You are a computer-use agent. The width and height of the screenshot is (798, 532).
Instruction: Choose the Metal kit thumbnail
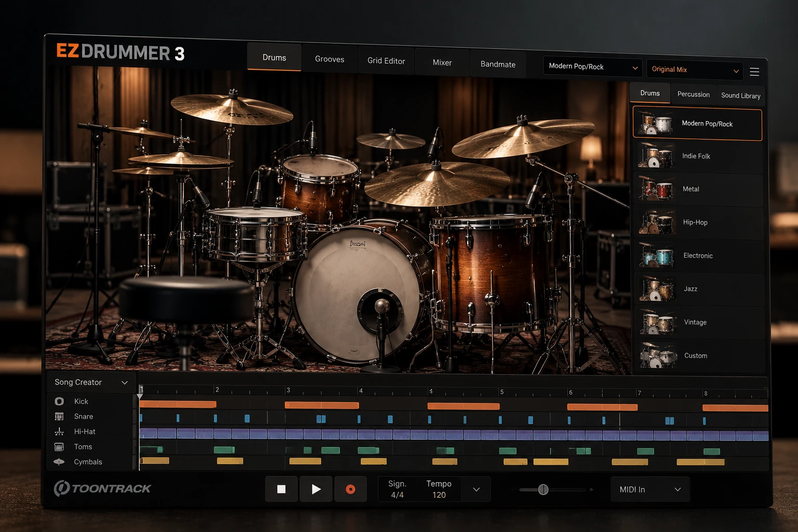[656, 189]
